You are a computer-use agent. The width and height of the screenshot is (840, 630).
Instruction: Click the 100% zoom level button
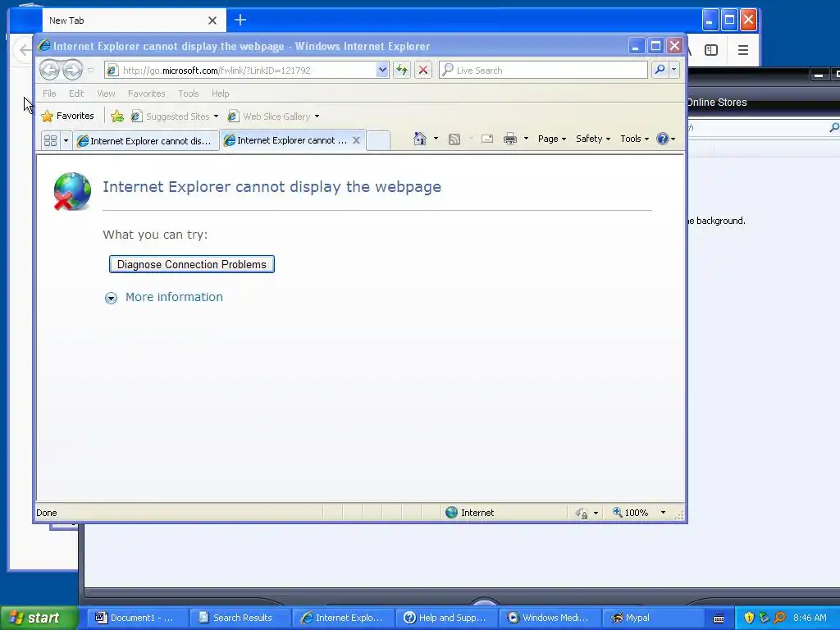point(631,513)
